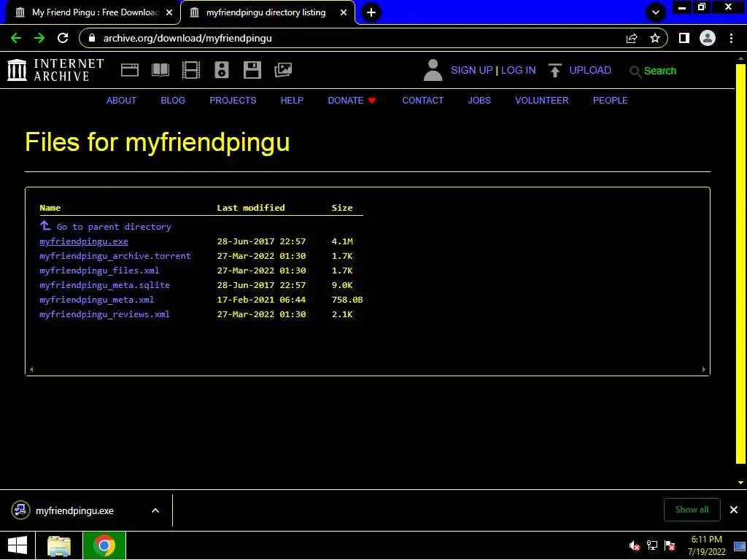Open myfriendpingu_reviews.xml link

(104, 314)
